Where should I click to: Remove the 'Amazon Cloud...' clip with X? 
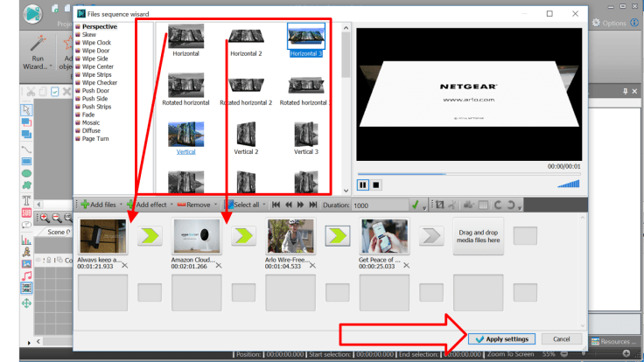[x=219, y=266]
